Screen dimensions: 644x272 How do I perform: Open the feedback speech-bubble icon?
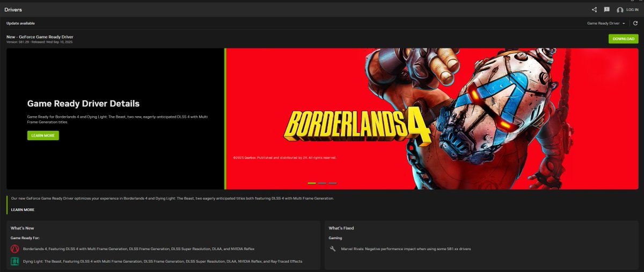point(606,10)
